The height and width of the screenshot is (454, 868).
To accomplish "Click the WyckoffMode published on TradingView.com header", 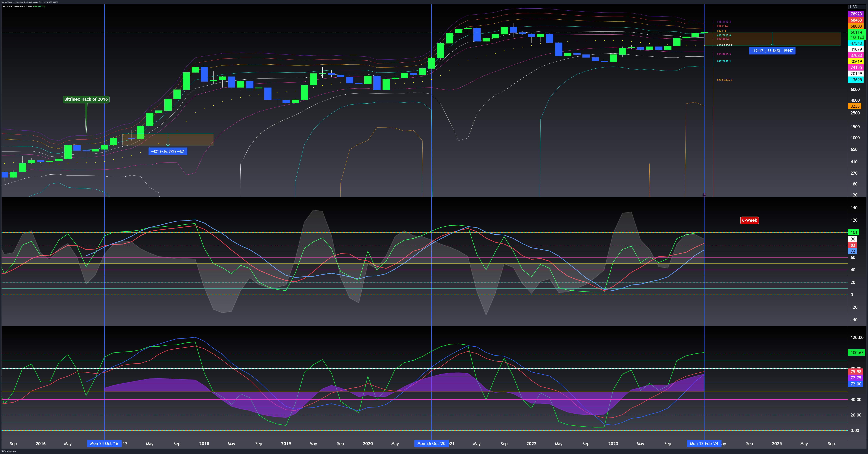I will tap(30, 2).
